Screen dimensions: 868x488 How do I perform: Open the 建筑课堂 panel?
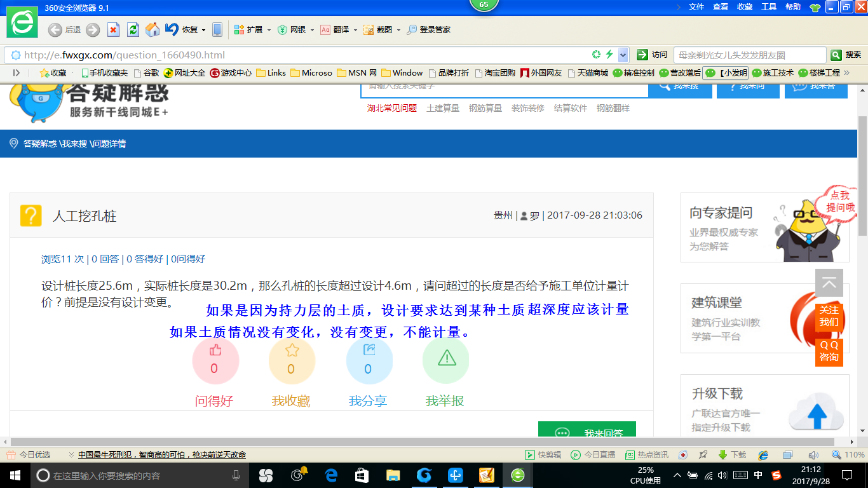tap(765, 318)
